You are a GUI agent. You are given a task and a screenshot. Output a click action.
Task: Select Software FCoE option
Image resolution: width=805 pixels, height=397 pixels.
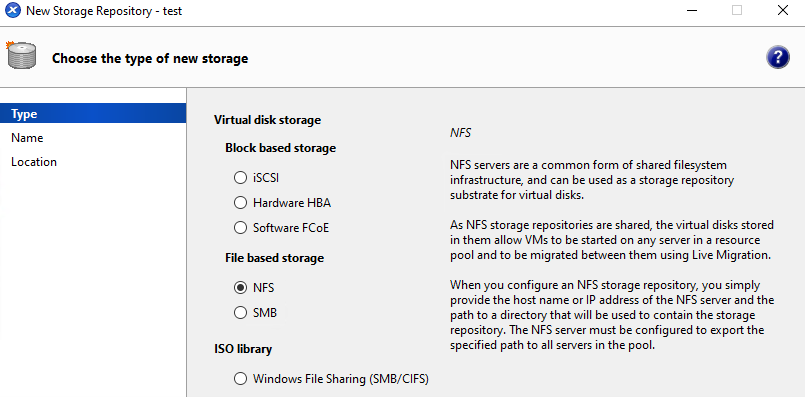(x=240, y=228)
